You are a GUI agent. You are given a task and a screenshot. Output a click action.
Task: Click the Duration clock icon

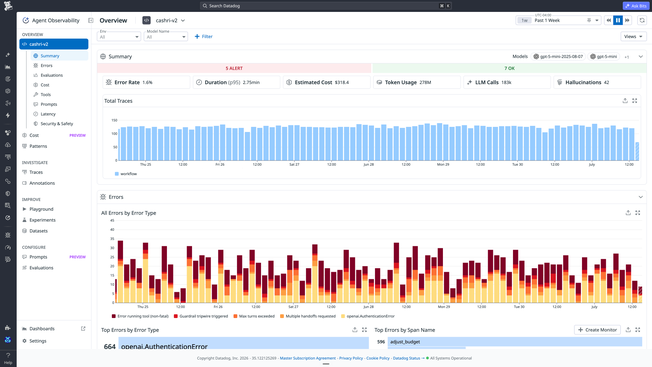pos(199,82)
